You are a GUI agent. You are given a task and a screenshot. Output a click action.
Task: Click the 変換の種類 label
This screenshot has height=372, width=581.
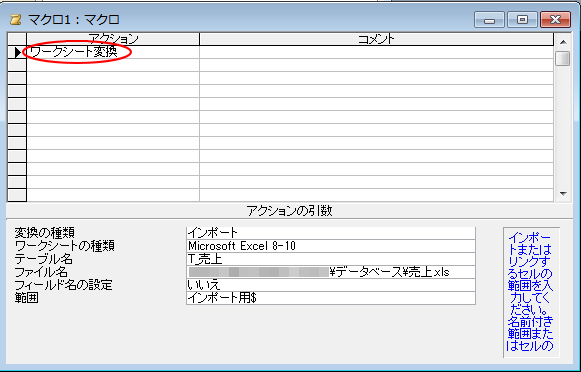coord(44,233)
